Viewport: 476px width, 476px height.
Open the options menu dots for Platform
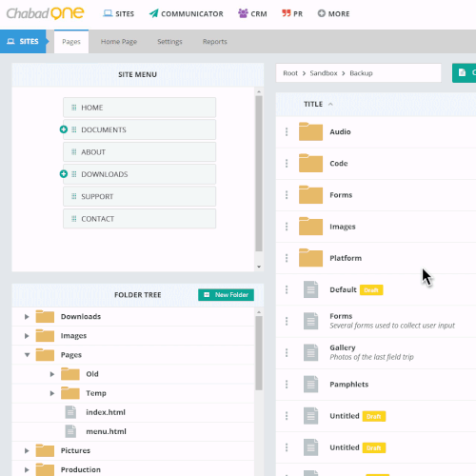[287, 258]
